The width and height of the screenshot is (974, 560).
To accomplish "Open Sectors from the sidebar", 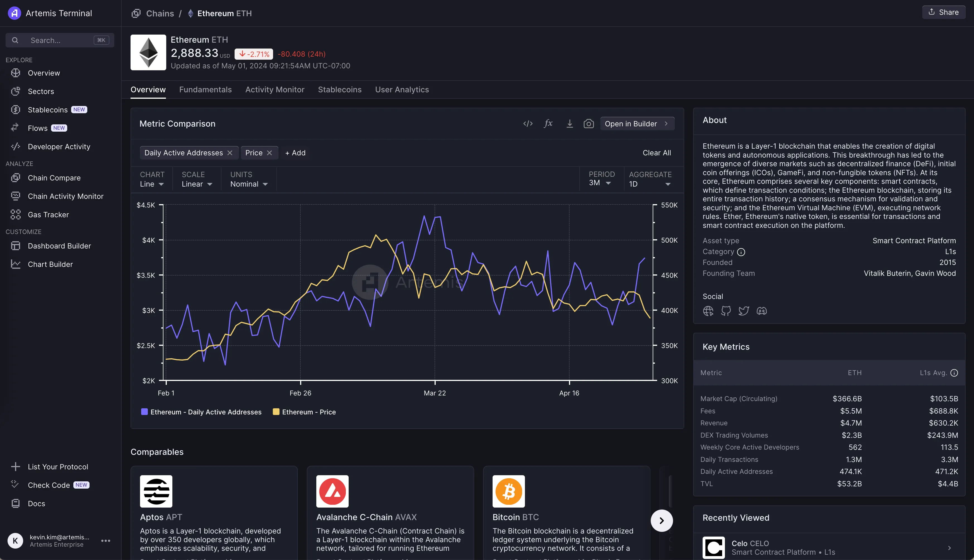I will [41, 91].
